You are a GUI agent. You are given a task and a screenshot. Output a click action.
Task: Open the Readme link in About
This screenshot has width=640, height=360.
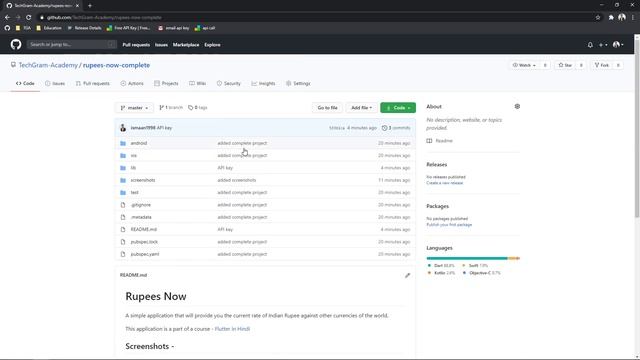click(440, 141)
